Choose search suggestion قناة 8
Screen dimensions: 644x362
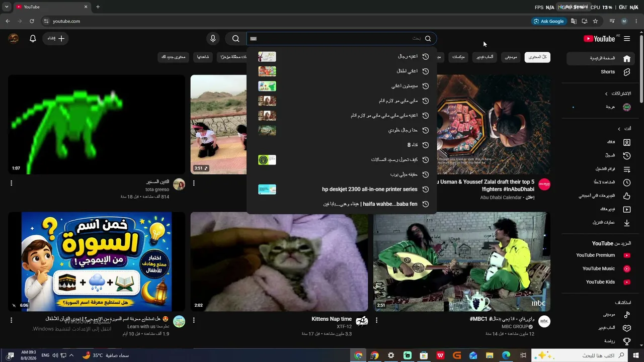pos(342,145)
